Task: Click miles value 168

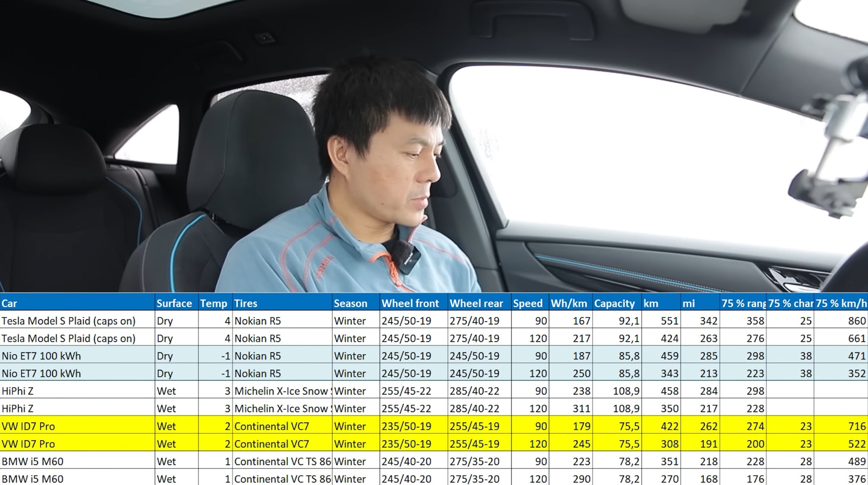Action: pos(708,479)
